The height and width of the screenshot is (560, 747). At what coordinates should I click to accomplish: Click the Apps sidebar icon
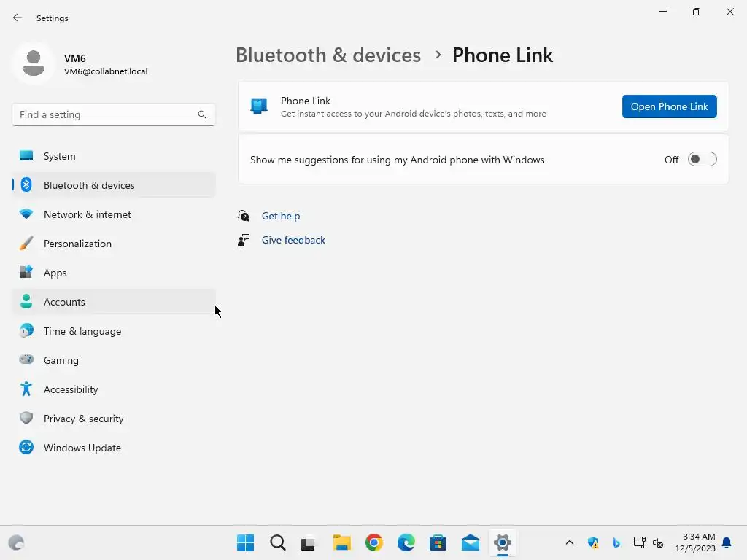[26, 273]
